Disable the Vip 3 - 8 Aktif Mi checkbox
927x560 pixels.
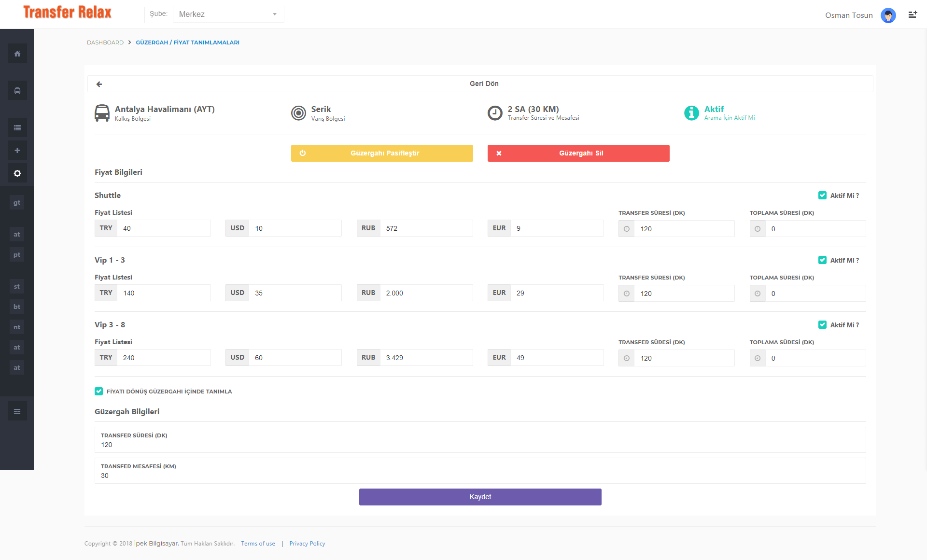(x=822, y=325)
